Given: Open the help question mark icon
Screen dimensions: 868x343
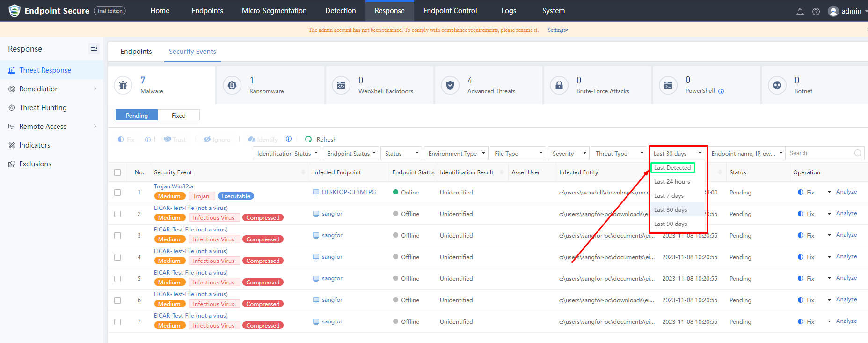Looking at the screenshot, I should click(x=816, y=12).
